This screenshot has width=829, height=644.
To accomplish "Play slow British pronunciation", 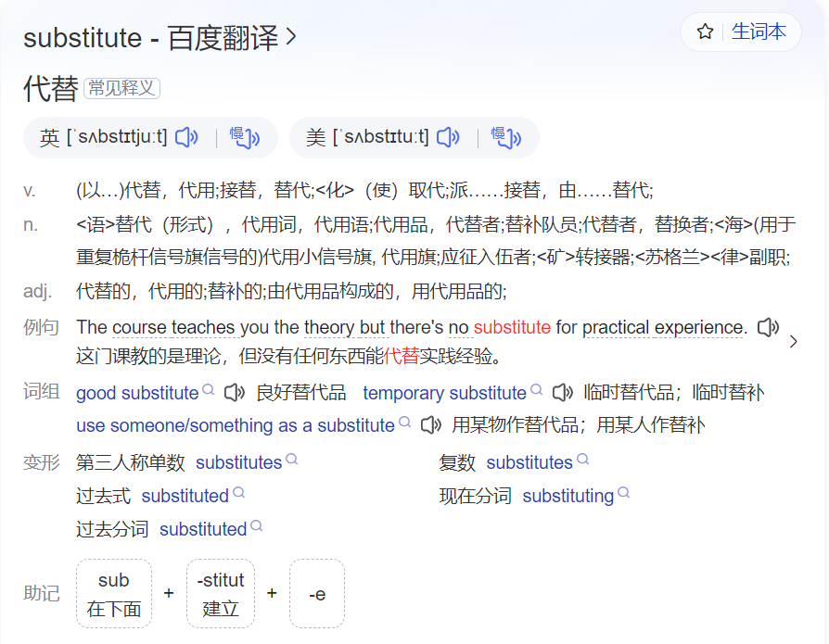I will click(x=244, y=137).
